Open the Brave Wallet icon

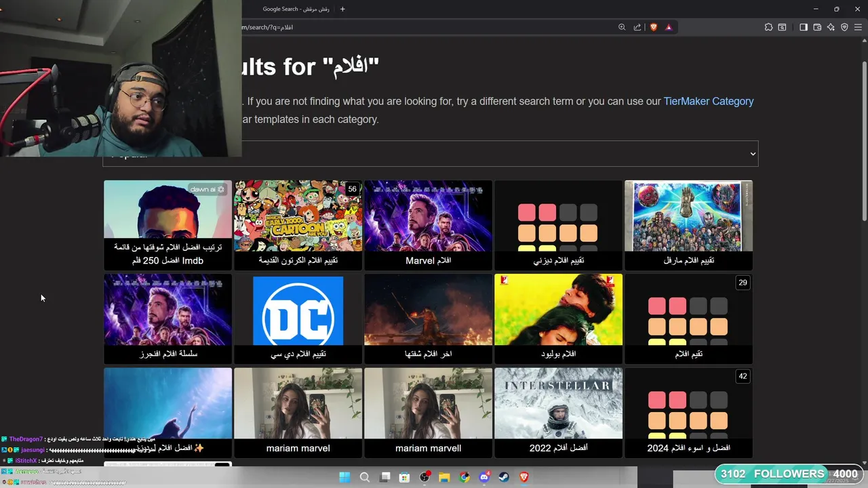[x=817, y=27]
